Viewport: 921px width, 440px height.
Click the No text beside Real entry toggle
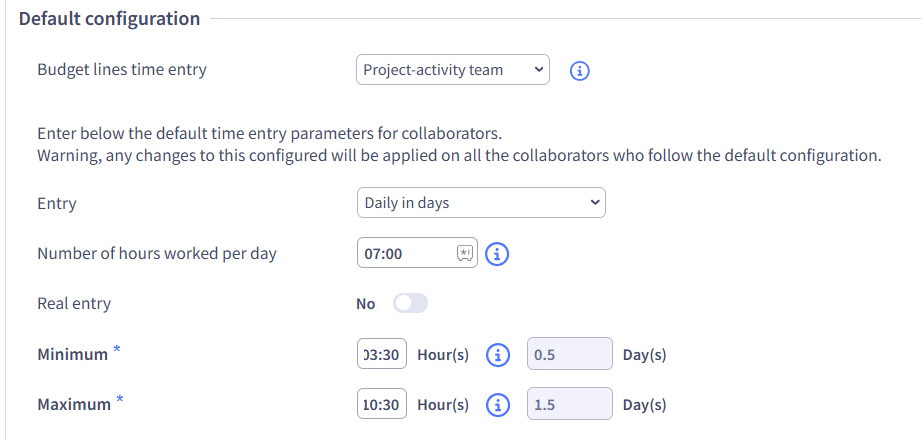(x=366, y=304)
